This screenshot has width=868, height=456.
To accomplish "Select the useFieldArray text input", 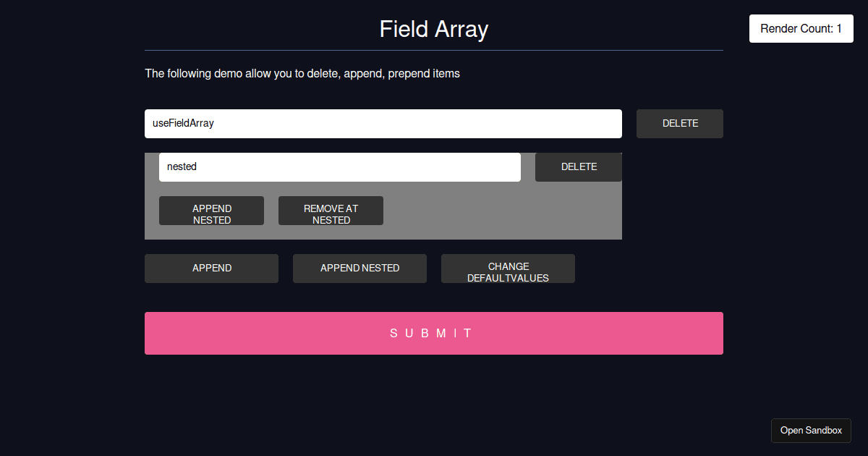I will (x=383, y=123).
